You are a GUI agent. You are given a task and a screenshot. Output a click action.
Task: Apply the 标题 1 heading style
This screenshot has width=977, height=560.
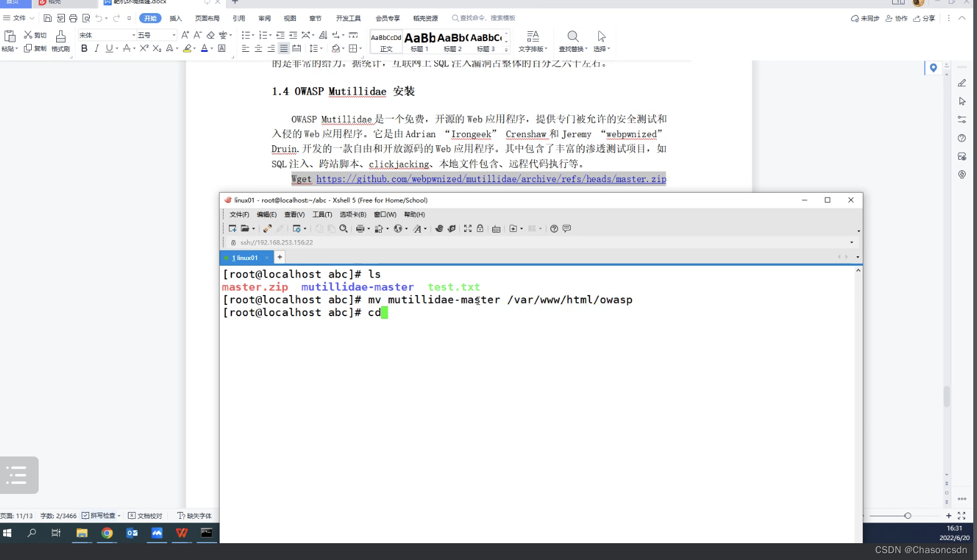[x=419, y=42]
